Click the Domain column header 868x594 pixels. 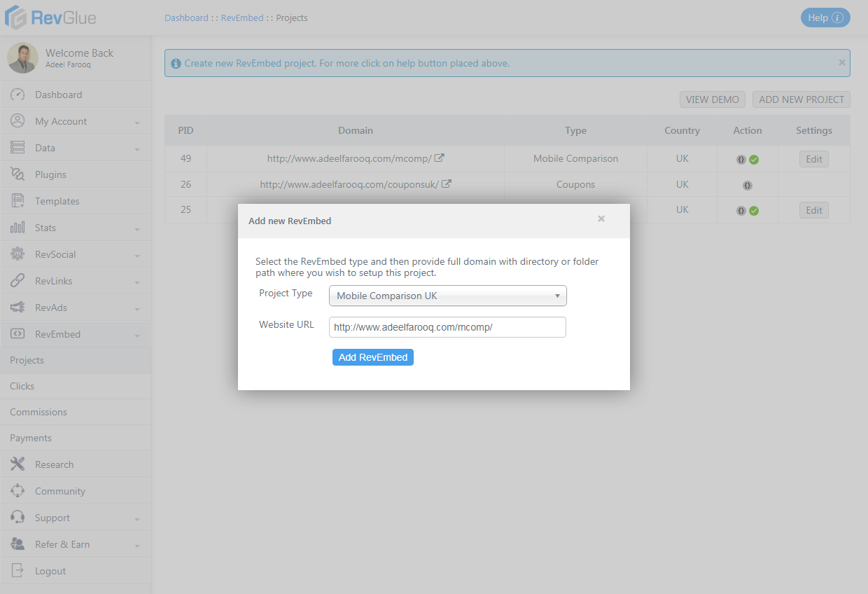356,130
